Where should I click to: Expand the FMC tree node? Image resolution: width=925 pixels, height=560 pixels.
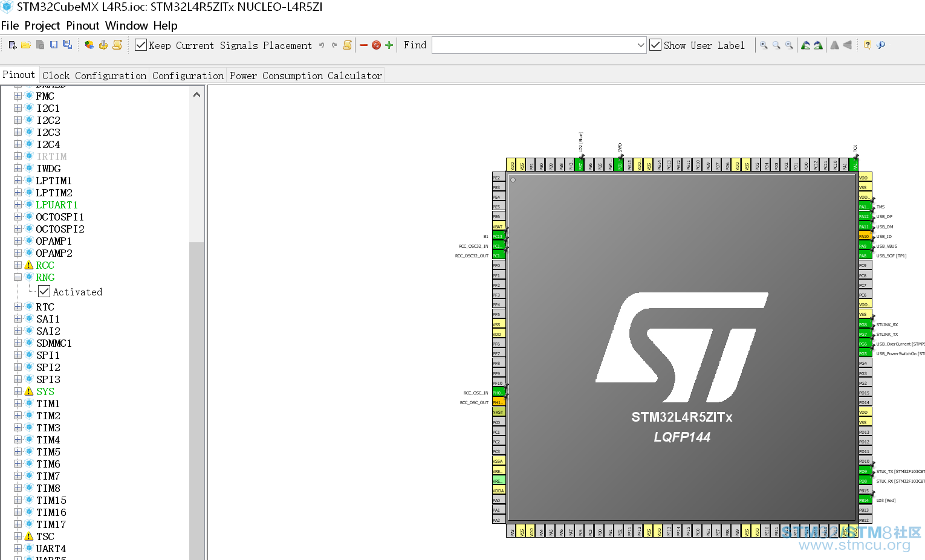18,96
